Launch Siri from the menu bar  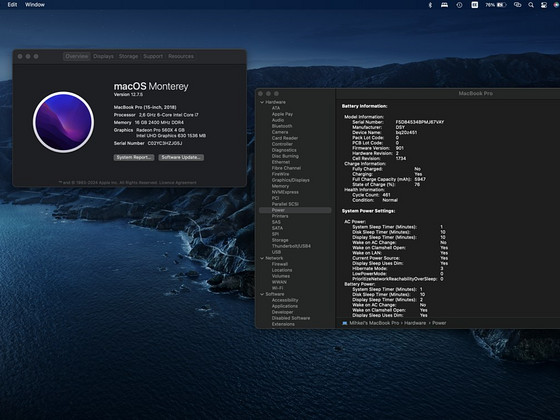click(x=556, y=5)
